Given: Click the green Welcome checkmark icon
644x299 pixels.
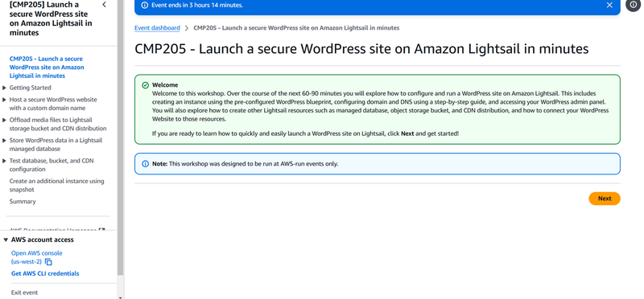Looking at the screenshot, I should pyautogui.click(x=145, y=85).
